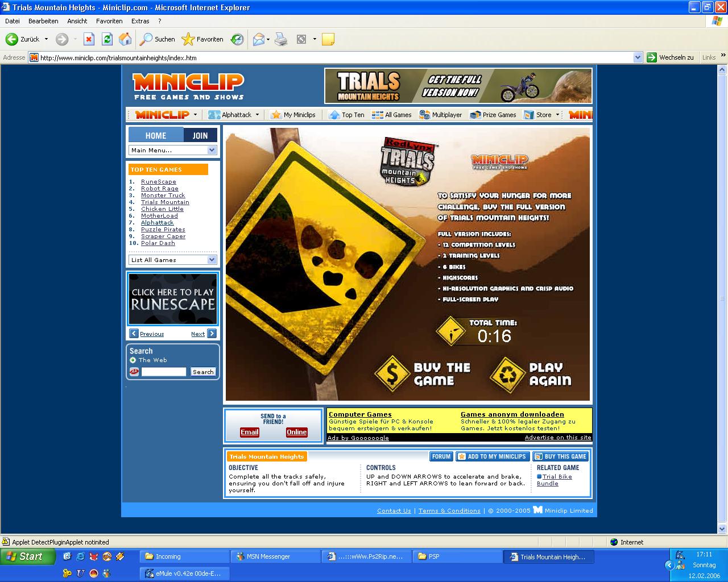Open the Top Ten nav item
Screen dimensions: 728x582
pos(347,115)
